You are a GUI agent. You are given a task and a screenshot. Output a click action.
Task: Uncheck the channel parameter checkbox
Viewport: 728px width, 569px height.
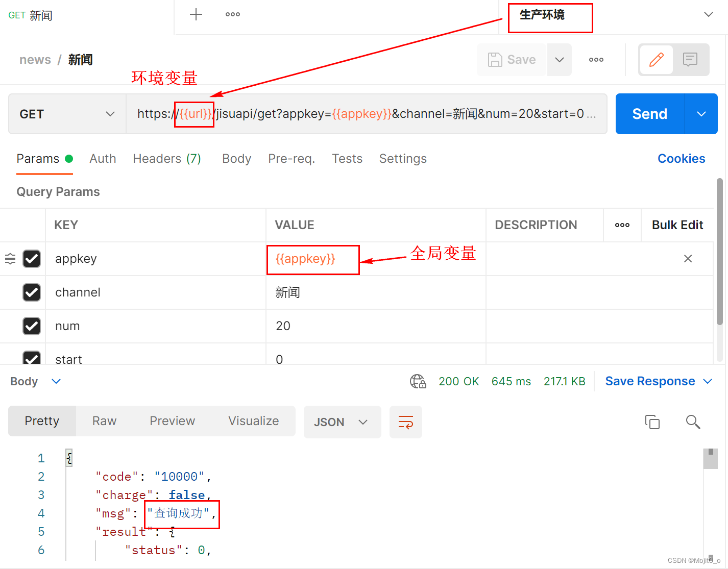point(32,292)
